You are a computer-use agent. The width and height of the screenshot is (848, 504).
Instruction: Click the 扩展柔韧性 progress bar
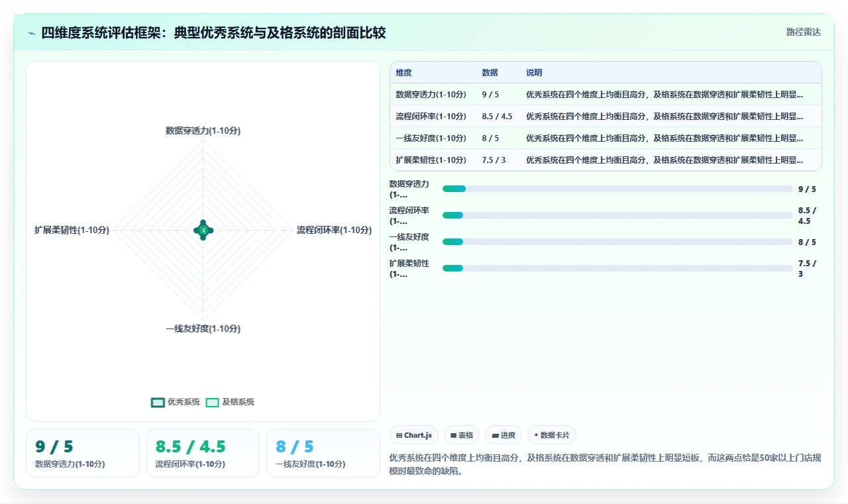(x=617, y=268)
